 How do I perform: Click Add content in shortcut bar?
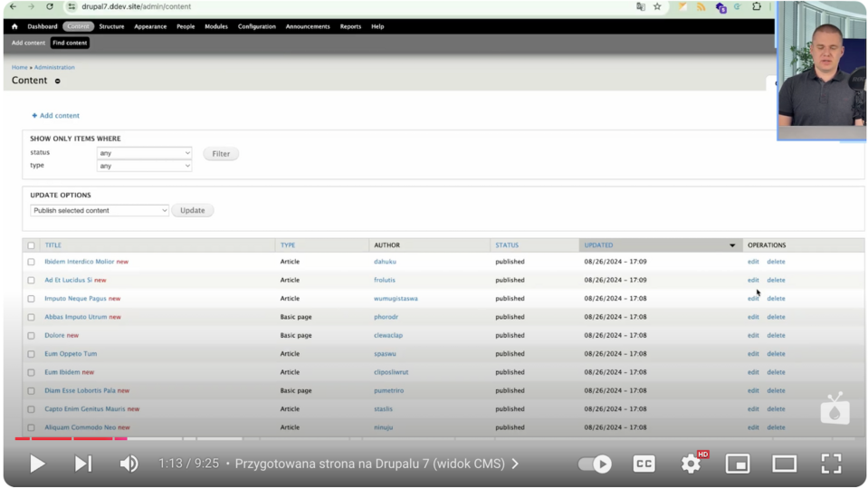coord(28,43)
